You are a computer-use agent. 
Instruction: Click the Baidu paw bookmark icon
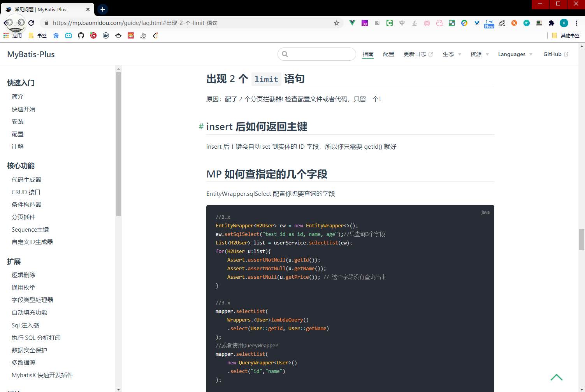pyautogui.click(x=56, y=35)
